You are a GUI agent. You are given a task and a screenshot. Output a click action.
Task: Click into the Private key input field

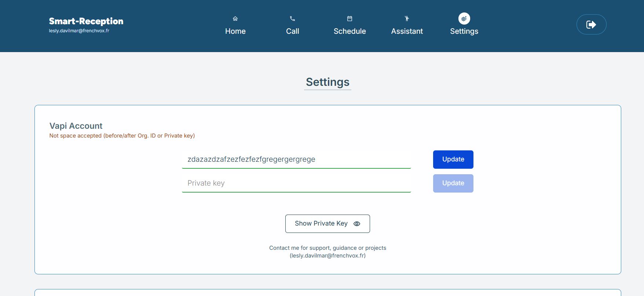pos(296,183)
